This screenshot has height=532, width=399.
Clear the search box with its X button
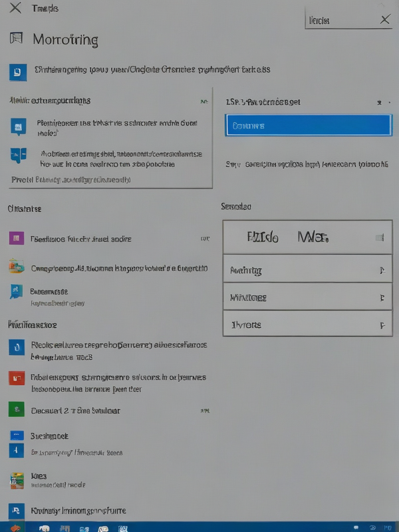pos(385,20)
